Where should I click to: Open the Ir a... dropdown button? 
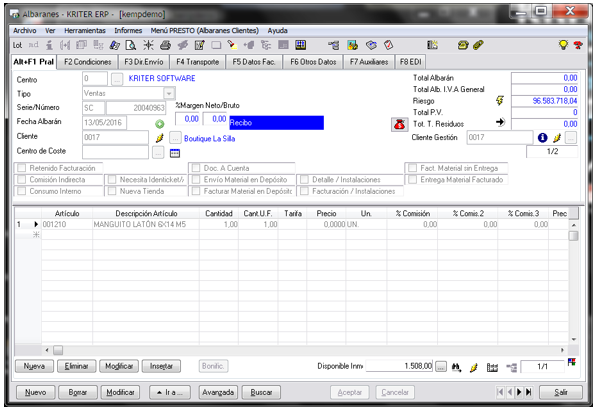(170, 392)
